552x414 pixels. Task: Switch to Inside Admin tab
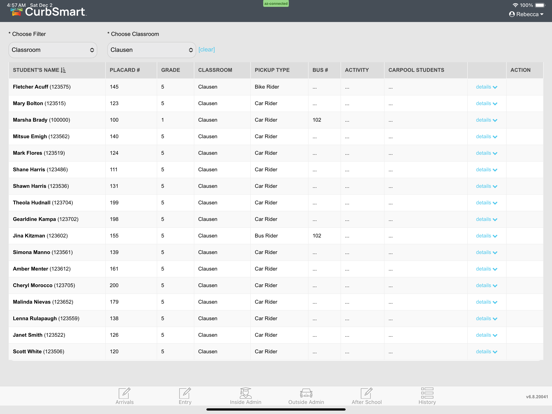(245, 396)
